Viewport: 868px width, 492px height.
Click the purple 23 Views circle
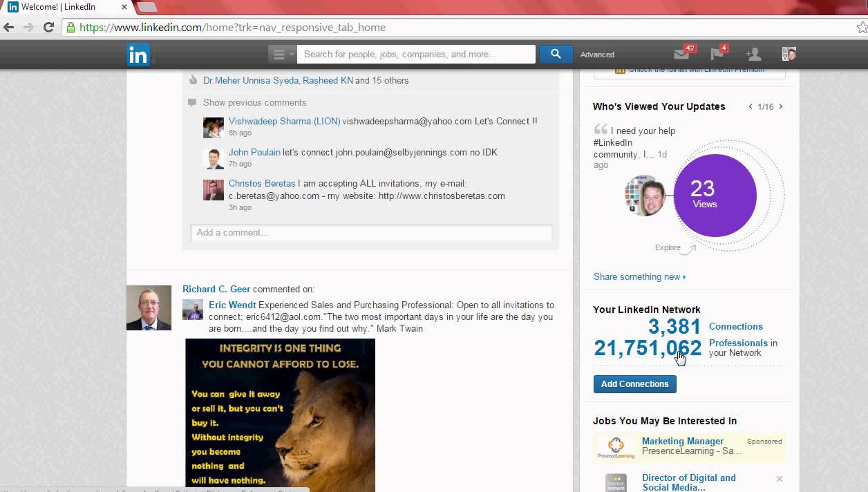coord(715,196)
